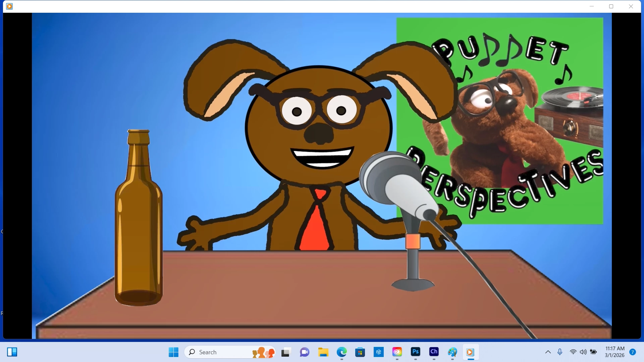
Task: Launch Adobe Creative Cloud from taskbar
Action: click(x=397, y=352)
